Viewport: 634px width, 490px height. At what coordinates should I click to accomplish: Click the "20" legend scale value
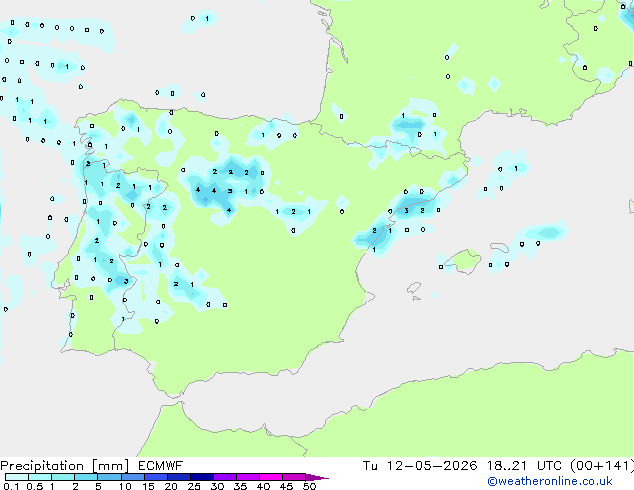point(171,486)
